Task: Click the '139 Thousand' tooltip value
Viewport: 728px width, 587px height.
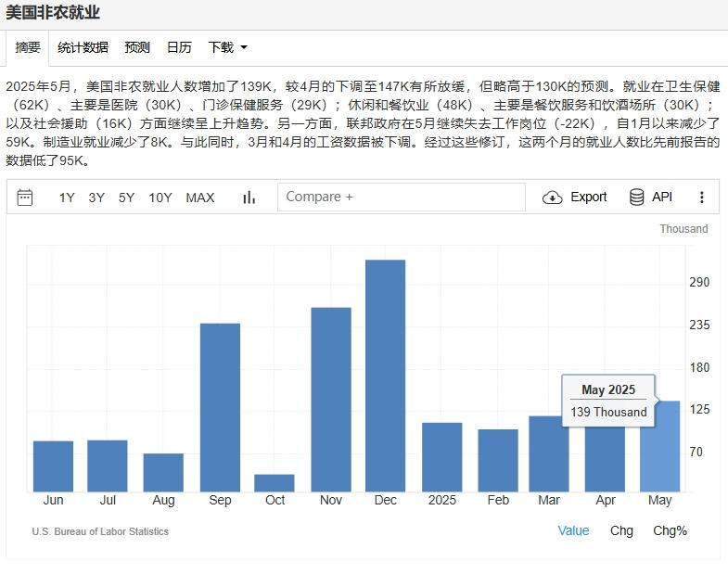Action: tap(608, 412)
